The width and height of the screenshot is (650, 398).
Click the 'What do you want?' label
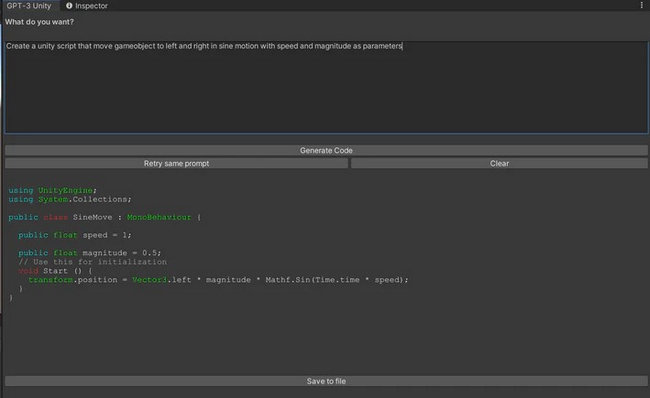[x=39, y=22]
